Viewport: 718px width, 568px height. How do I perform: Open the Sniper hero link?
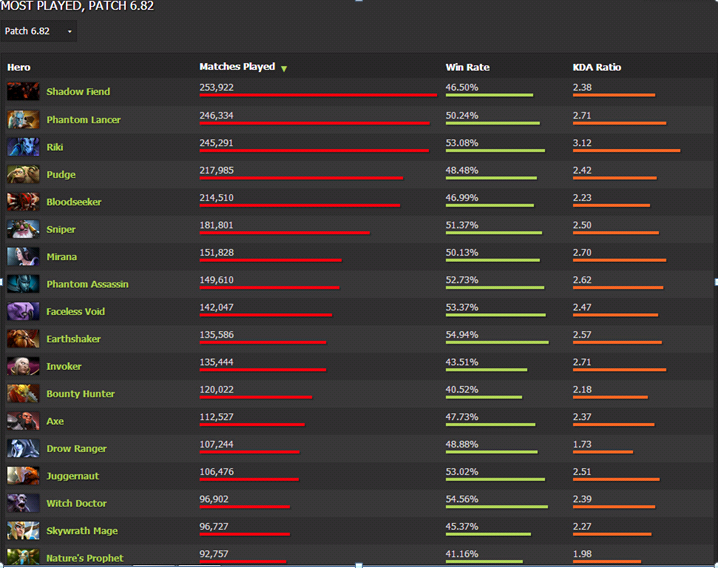(x=61, y=229)
